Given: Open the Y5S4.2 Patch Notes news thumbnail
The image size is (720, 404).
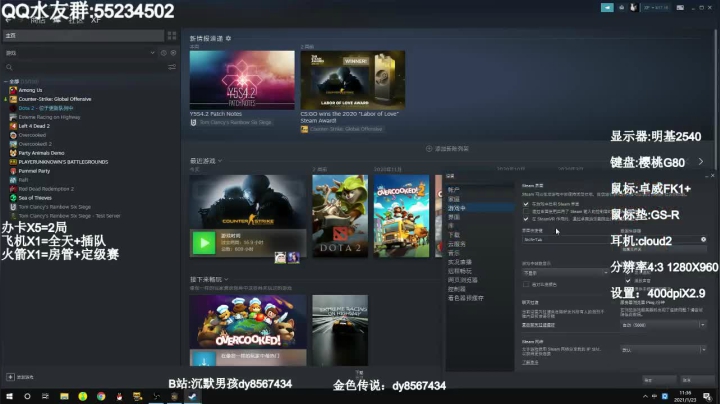Looking at the screenshot, I should pyautogui.click(x=242, y=80).
